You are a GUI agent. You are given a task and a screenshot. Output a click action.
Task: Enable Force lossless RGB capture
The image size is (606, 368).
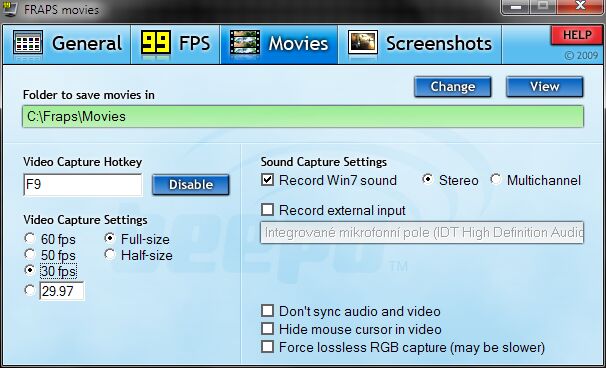pos(267,347)
